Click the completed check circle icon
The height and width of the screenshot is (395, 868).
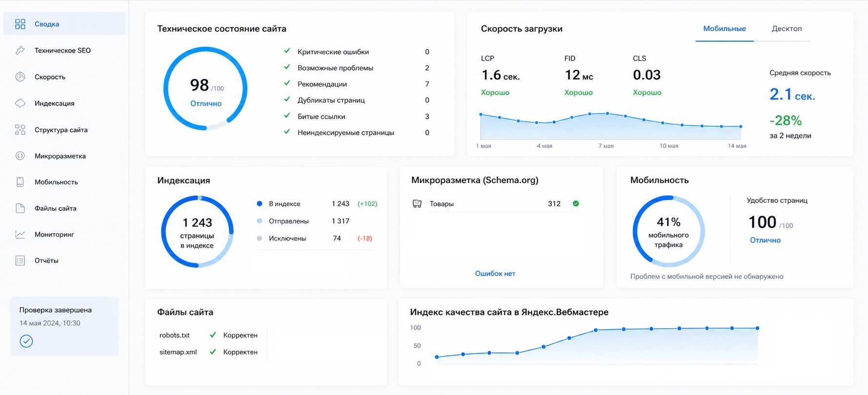coord(26,341)
